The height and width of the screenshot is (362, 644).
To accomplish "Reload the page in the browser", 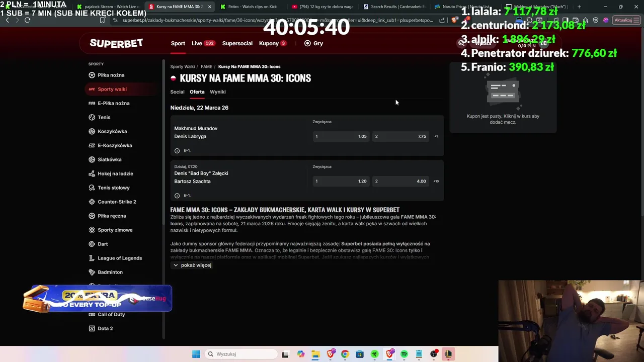I will tap(27, 20).
